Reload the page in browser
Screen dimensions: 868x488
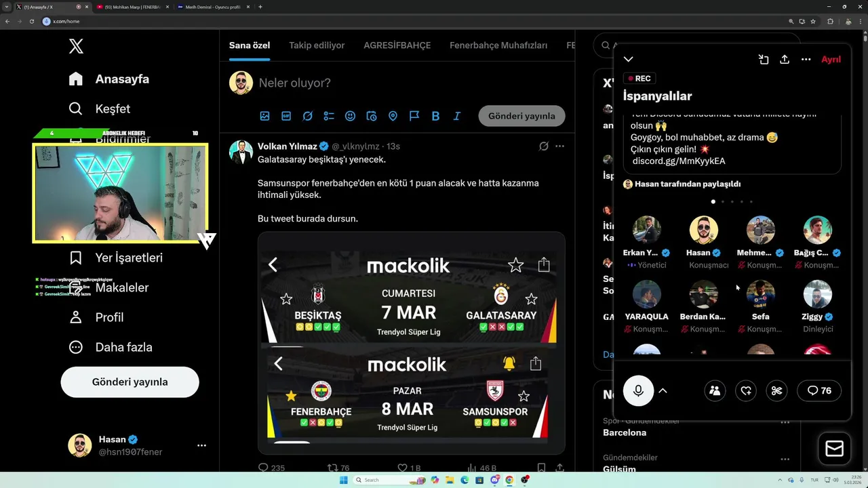pos(31,21)
